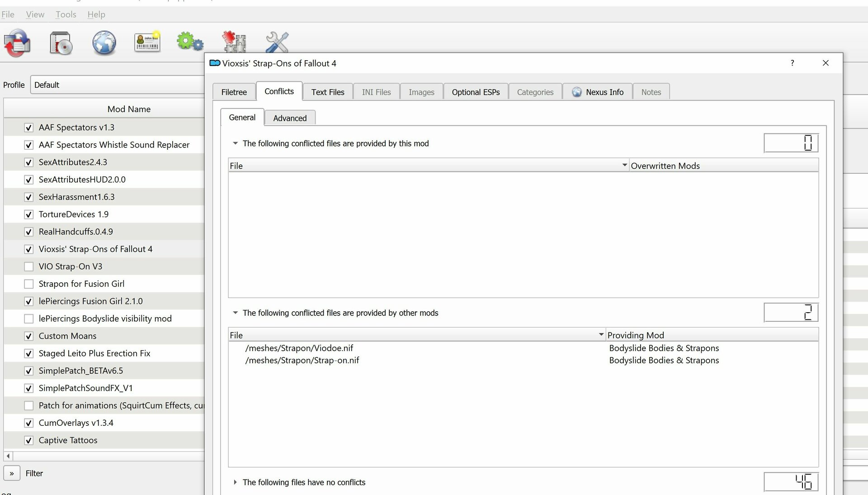868x495 pixels.
Task: Click the no-conflicts file counter showing 46
Action: click(791, 482)
